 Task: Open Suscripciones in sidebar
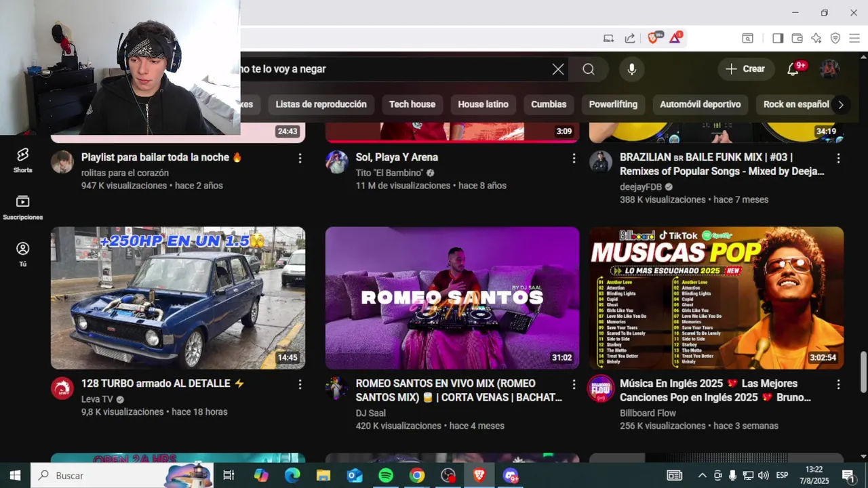[x=23, y=207]
